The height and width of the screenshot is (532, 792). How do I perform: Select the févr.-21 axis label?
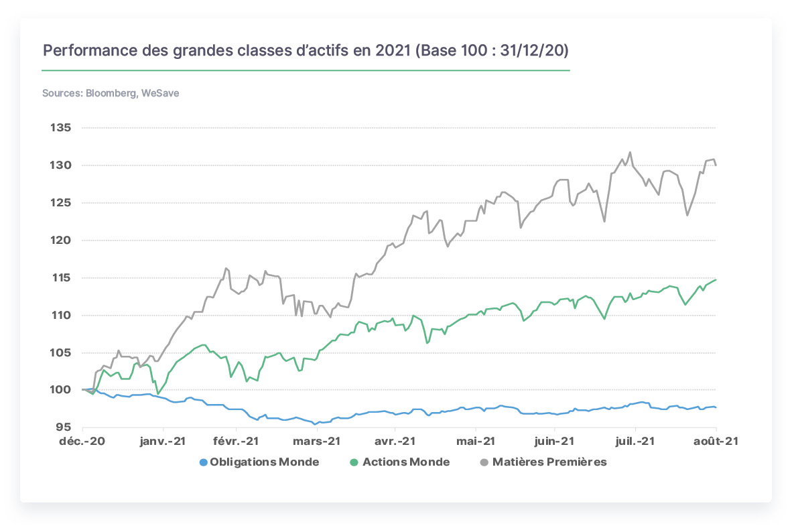point(236,441)
